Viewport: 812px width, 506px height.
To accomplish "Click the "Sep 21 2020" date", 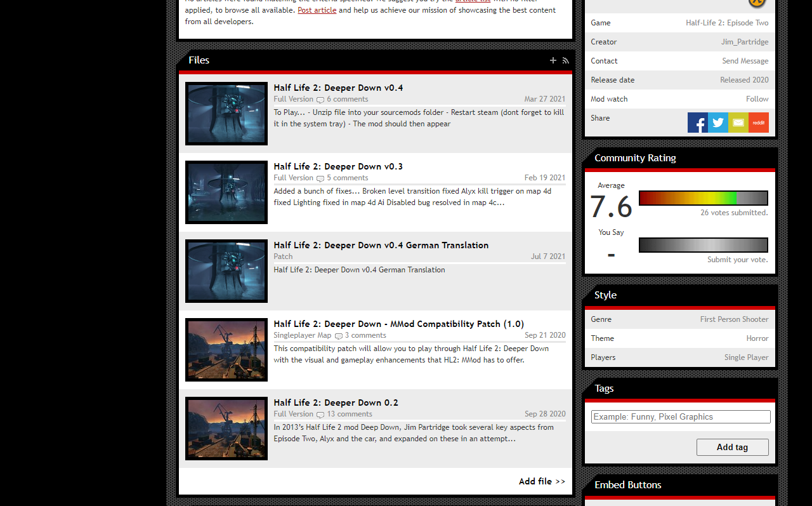I will point(545,335).
